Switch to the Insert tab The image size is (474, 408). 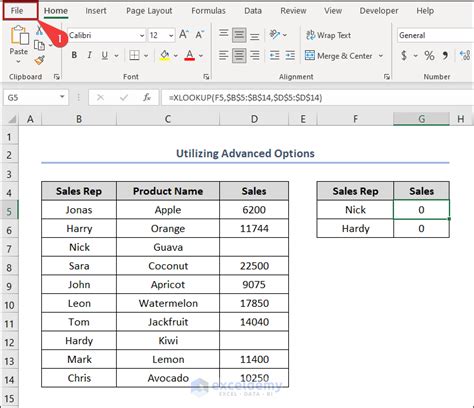coord(96,11)
